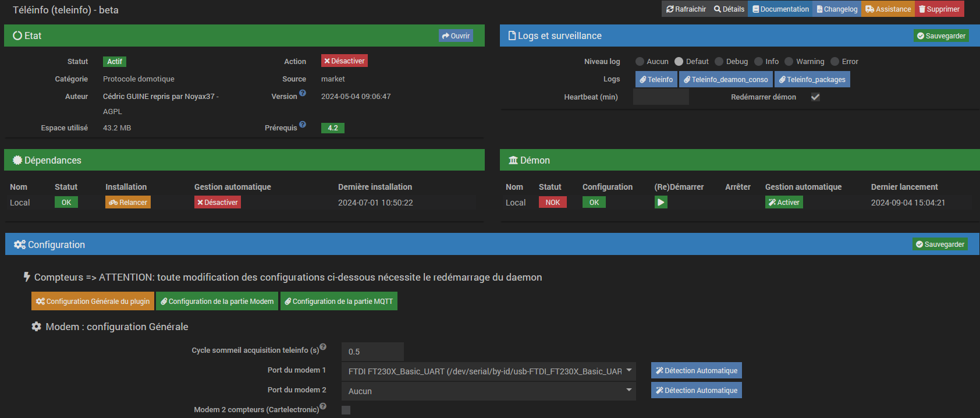Select the Info log level
Screen dimensions: 980x418
tap(758, 61)
